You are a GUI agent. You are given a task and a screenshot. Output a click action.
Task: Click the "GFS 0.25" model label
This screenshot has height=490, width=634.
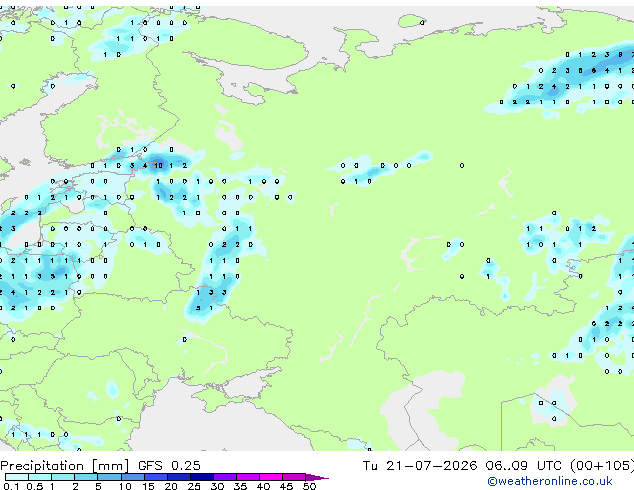coord(169,466)
